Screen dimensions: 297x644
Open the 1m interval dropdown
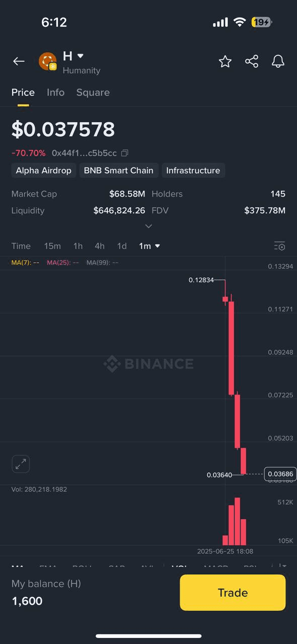click(150, 246)
